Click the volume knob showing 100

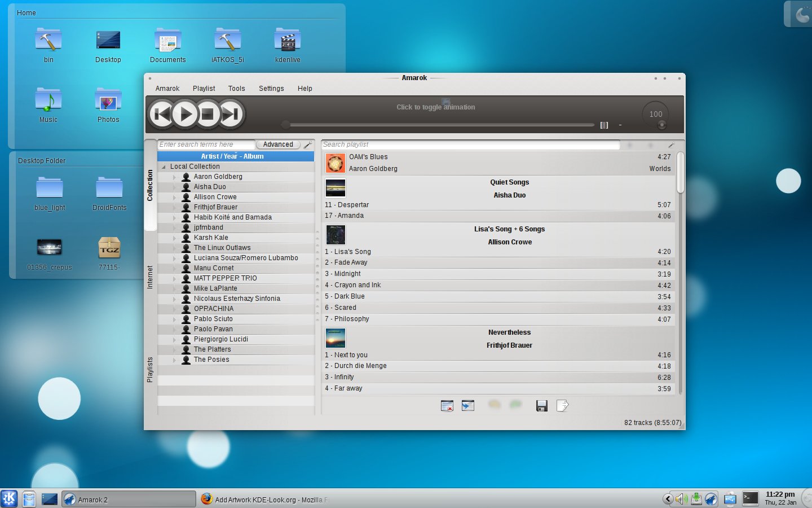(x=656, y=115)
